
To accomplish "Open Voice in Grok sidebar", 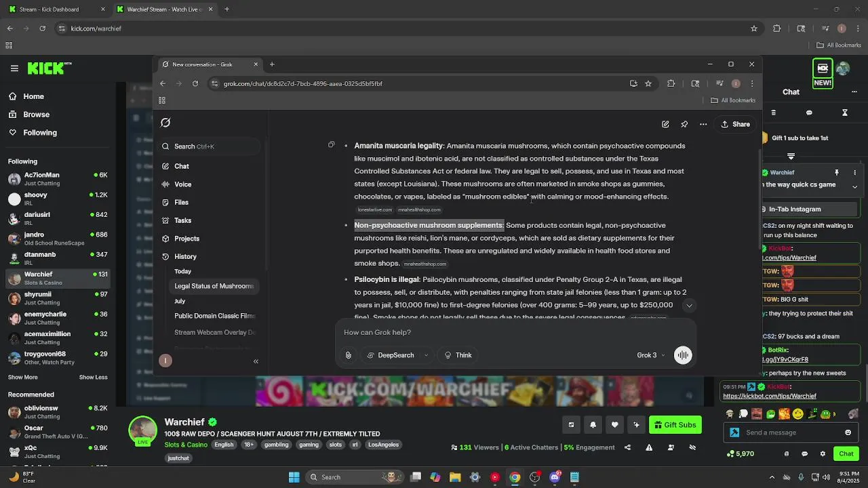I will pyautogui.click(x=182, y=184).
